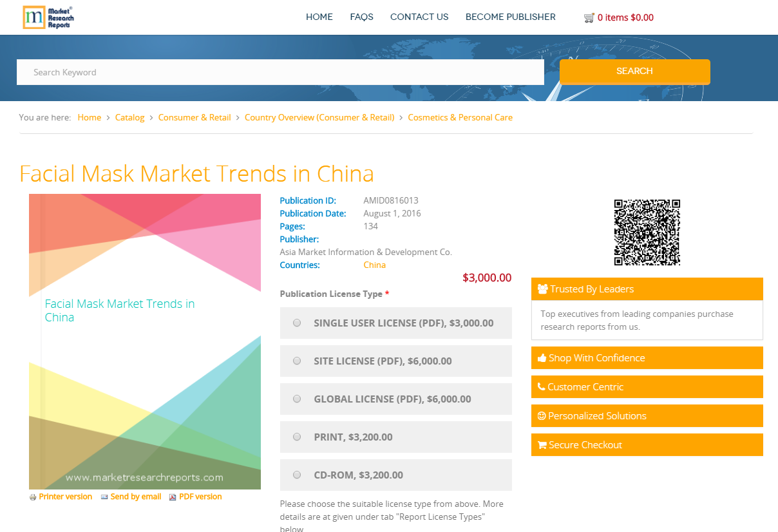
Task: Select the CD-ROM, $3,200.00 license option
Action: click(297, 475)
